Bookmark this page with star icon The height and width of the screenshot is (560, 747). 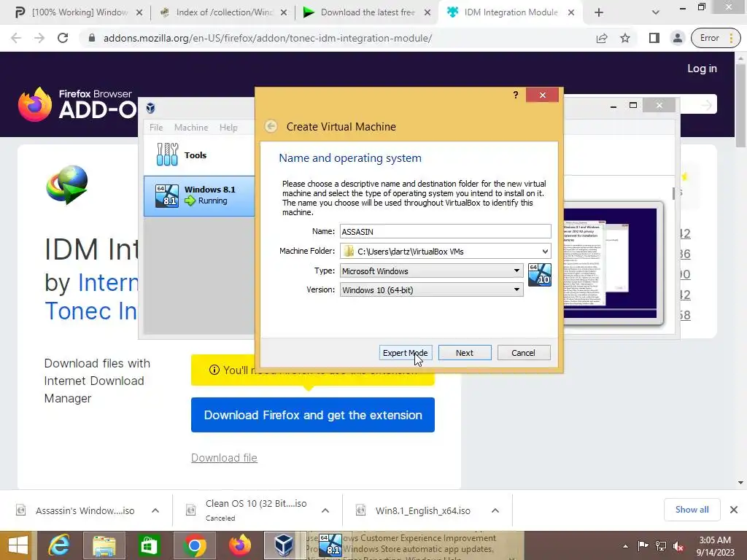(x=625, y=38)
